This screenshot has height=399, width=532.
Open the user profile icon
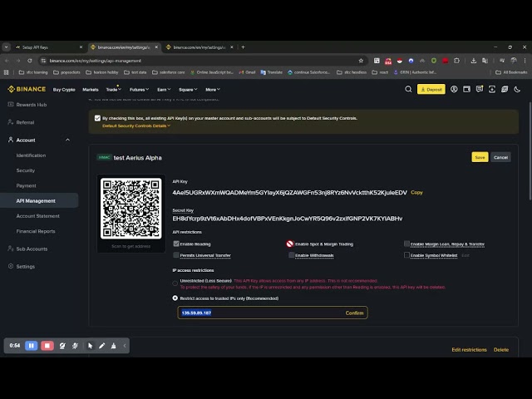point(454,89)
